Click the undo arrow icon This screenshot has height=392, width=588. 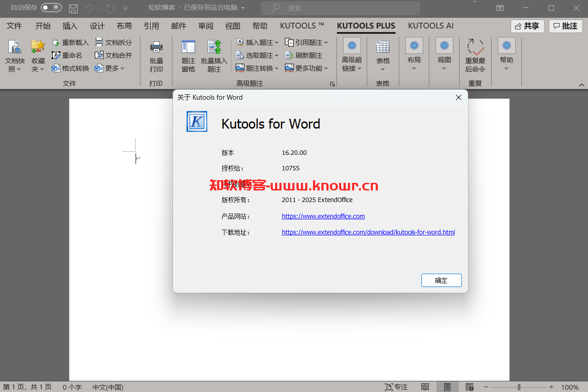[89, 8]
